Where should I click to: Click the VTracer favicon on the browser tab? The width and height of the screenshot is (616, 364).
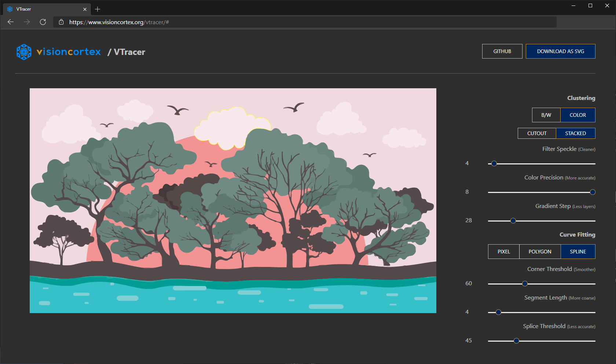pyautogui.click(x=10, y=9)
